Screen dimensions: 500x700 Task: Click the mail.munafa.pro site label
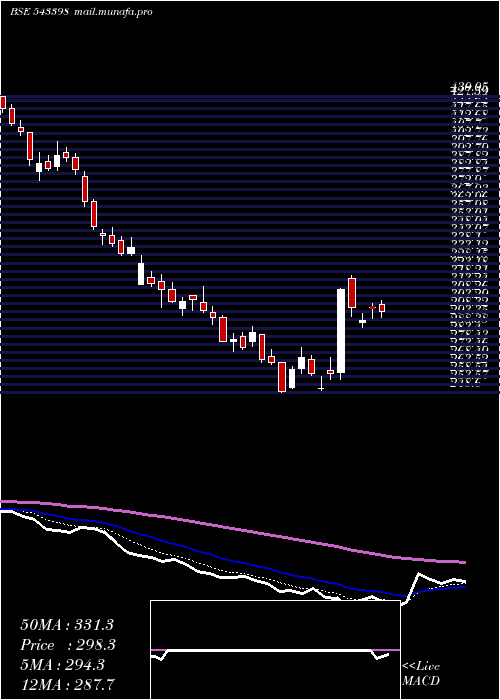112,12
